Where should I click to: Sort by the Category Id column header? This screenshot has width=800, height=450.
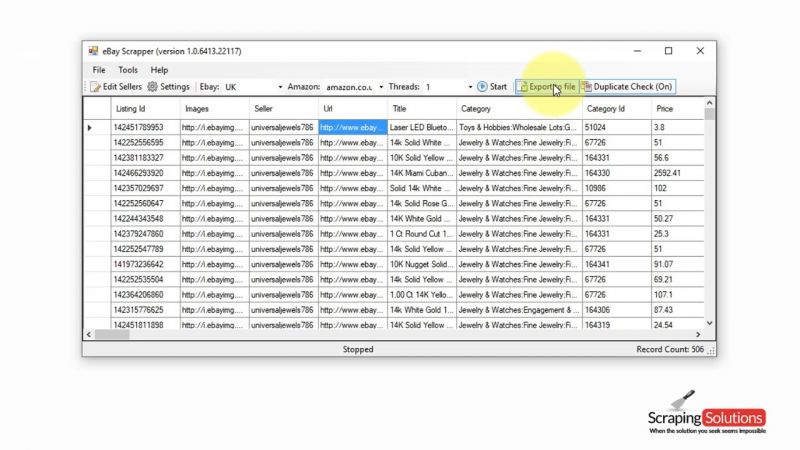tap(617, 109)
